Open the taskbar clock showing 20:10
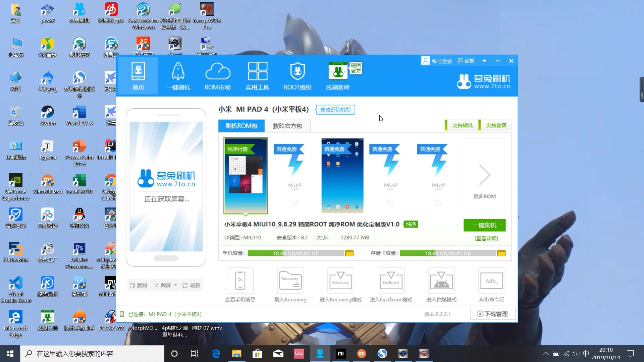This screenshot has height=362, width=644. [606, 354]
